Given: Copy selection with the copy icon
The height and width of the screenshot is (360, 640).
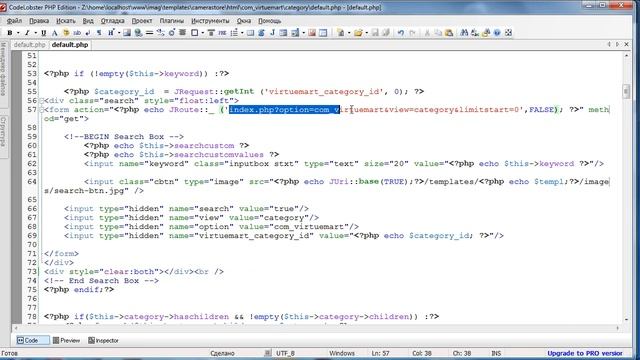Looking at the screenshot, I should [438, 33].
